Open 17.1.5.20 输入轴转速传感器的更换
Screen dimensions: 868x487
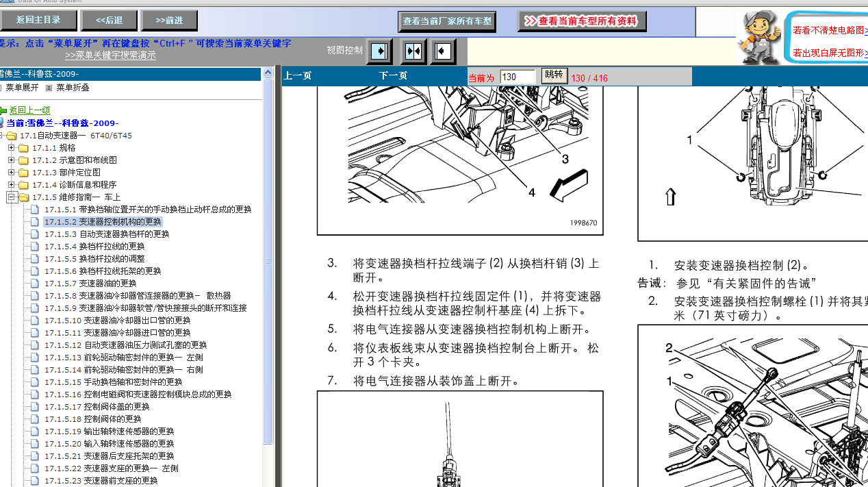110,444
